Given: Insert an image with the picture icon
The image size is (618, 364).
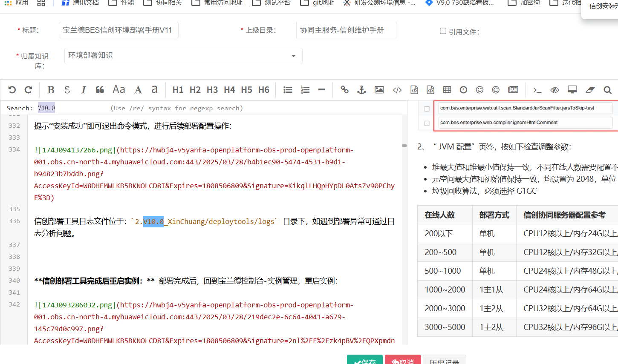Looking at the screenshot, I should 379,90.
